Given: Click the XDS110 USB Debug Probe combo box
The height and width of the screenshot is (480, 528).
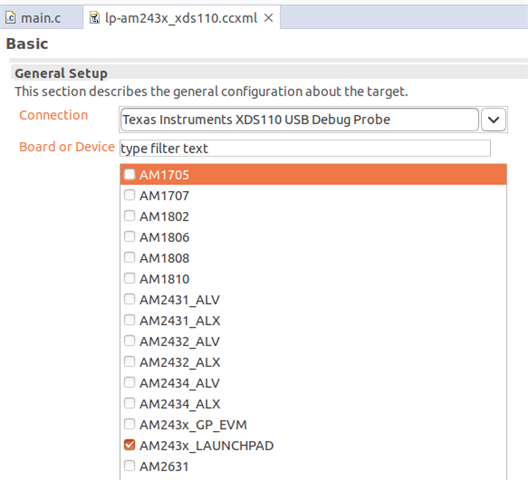Looking at the screenshot, I should point(299,120).
